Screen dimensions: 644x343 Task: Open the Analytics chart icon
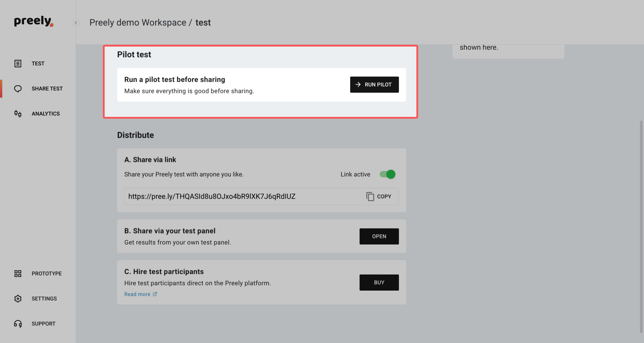18,114
